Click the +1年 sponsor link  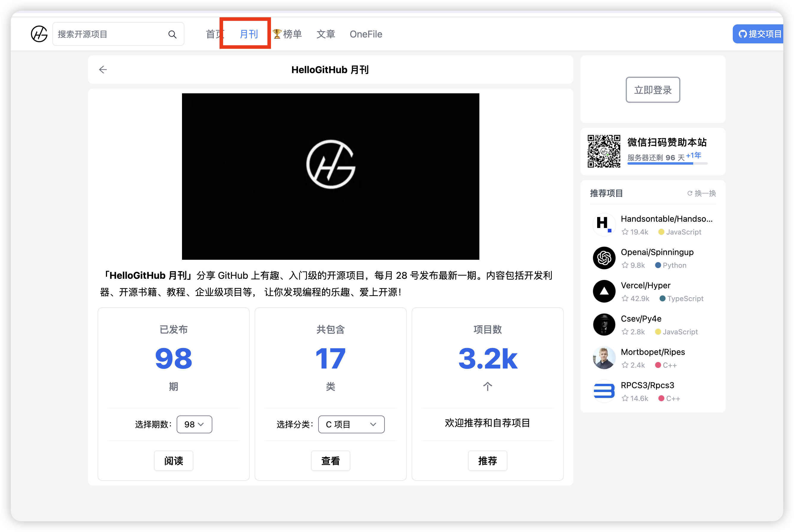pos(693,155)
